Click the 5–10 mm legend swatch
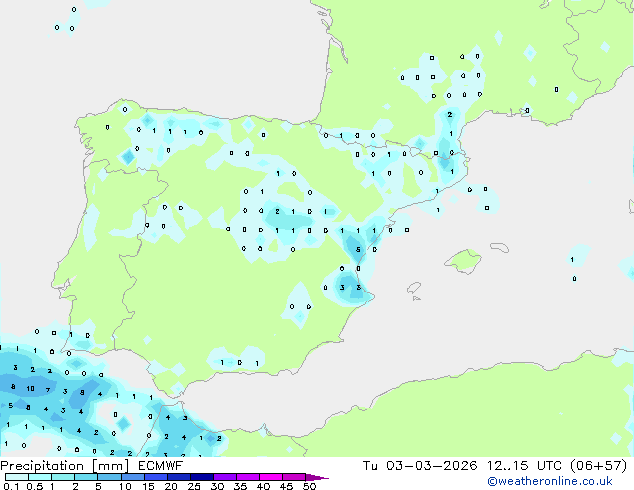 pos(109,477)
